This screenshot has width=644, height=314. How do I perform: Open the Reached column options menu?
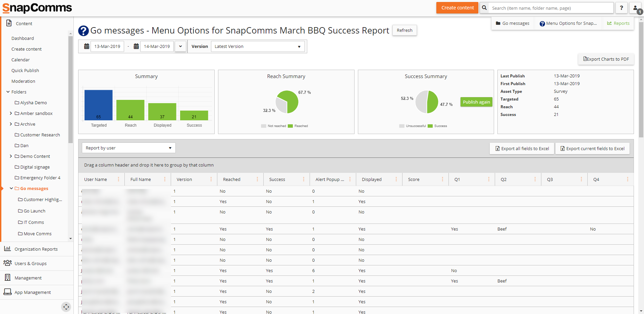pos(257,179)
